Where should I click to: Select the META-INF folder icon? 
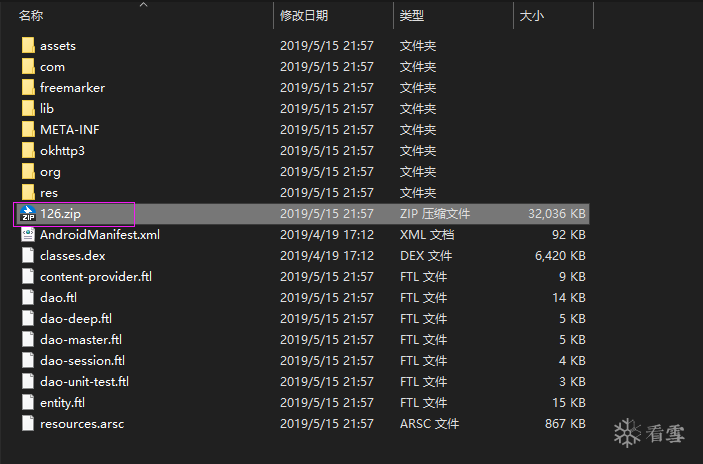28,130
